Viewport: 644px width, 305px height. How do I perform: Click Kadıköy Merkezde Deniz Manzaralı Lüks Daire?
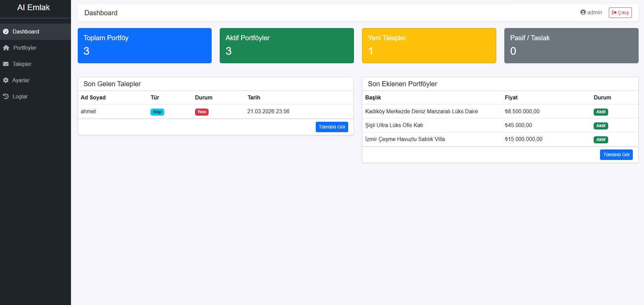tap(422, 111)
